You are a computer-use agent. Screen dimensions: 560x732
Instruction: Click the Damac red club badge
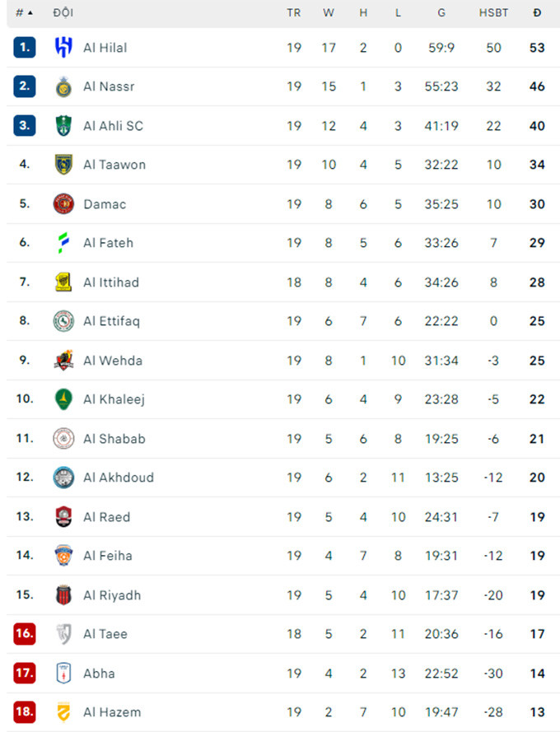coord(63,204)
